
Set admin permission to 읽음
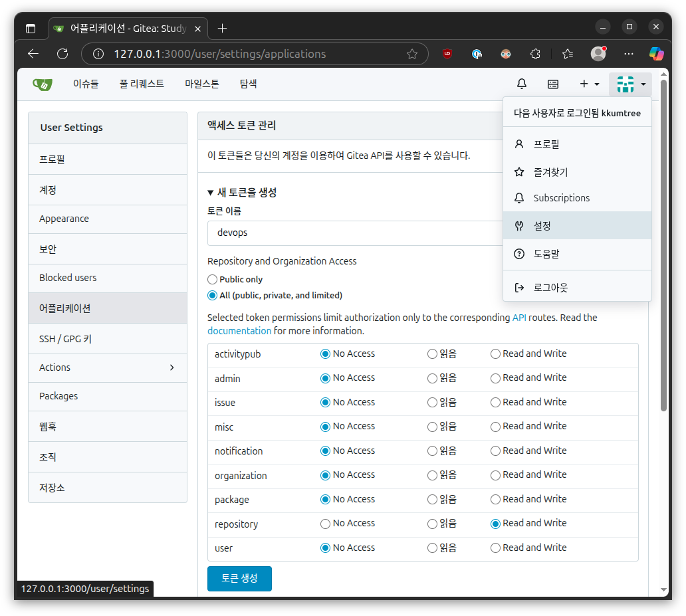432,378
